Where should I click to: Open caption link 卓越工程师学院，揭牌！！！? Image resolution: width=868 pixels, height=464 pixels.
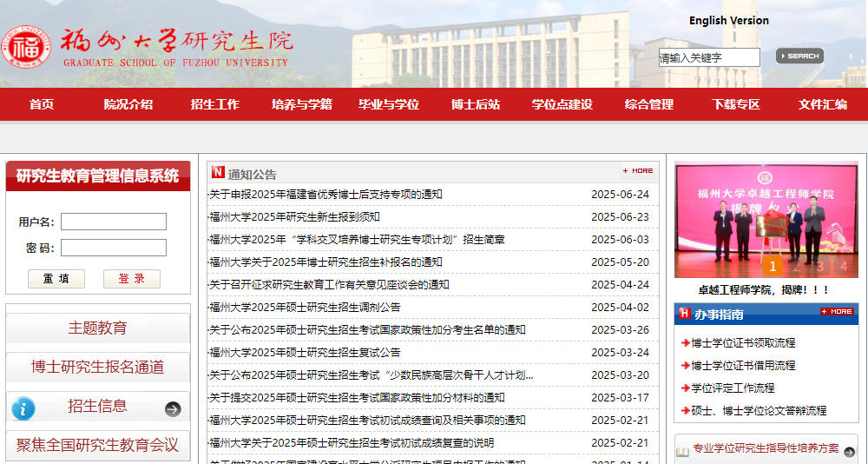point(765,290)
